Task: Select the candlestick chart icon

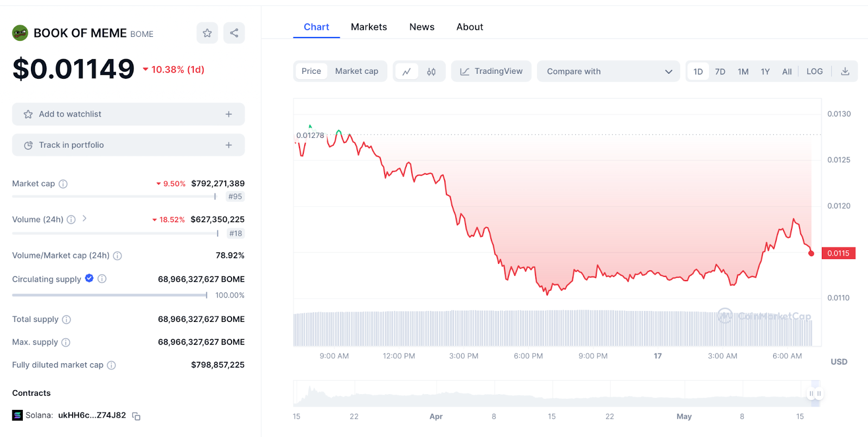Action: click(431, 72)
